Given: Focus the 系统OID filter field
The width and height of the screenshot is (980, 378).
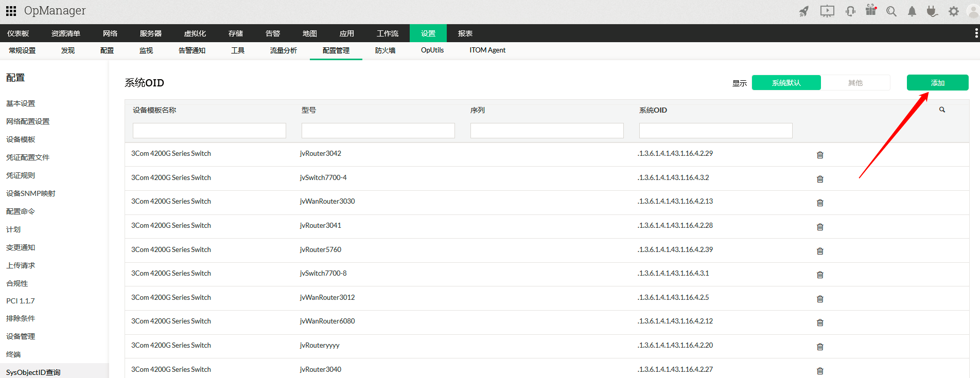Looking at the screenshot, I should point(716,131).
